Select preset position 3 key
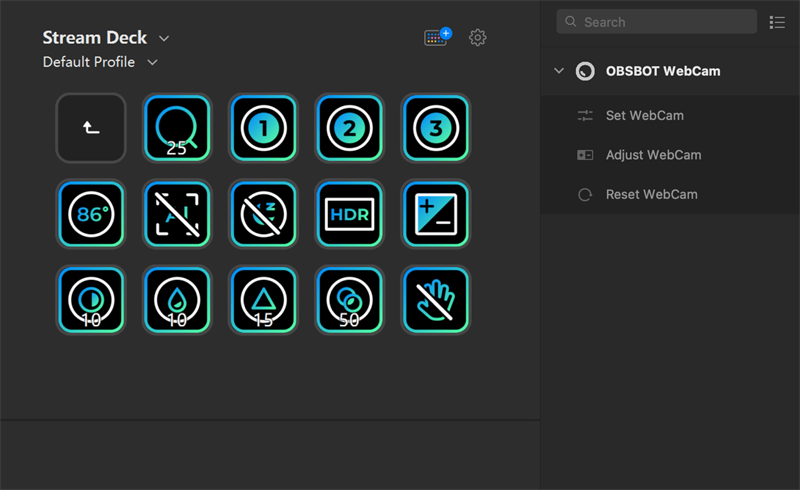Image resolution: width=800 pixels, height=490 pixels. pos(435,128)
